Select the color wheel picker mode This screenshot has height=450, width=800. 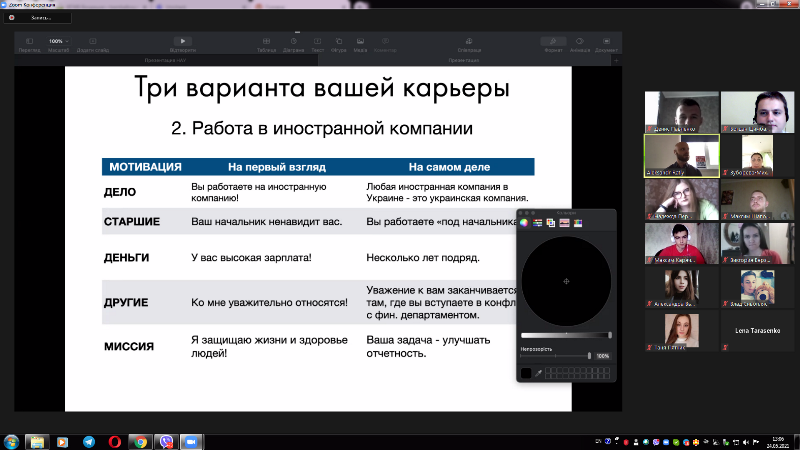524,223
